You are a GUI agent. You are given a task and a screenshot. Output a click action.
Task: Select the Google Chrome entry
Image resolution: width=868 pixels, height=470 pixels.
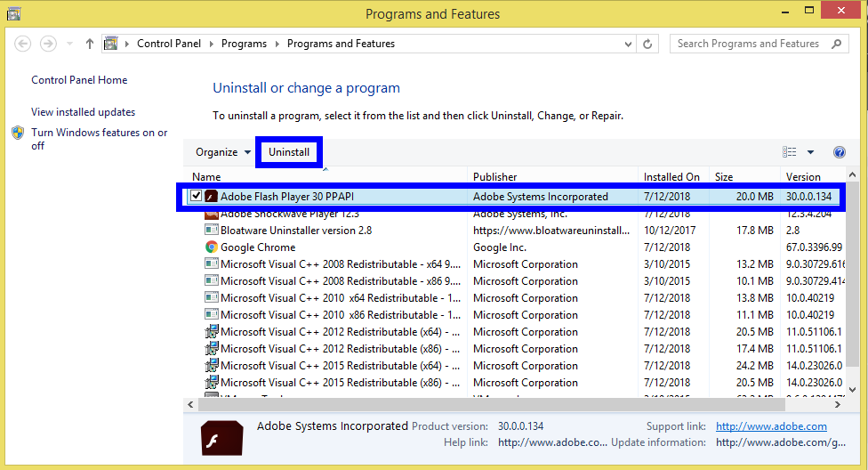(258, 247)
